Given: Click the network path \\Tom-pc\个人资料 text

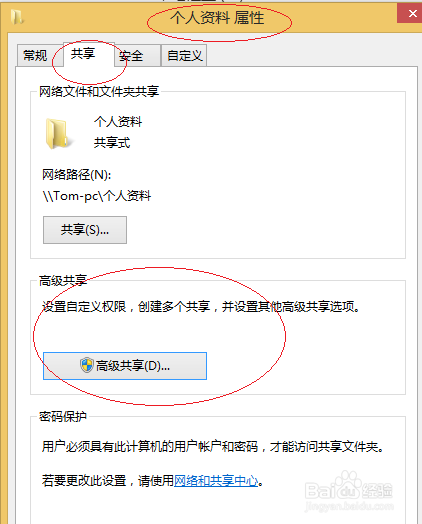Looking at the screenshot, I should pyautogui.click(x=97, y=196).
